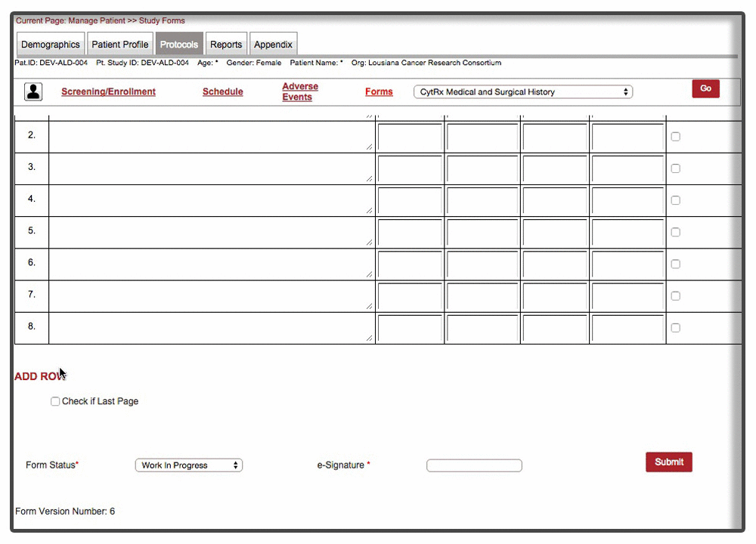The height and width of the screenshot is (544, 756).
Task: Click the Submit button
Action: click(669, 462)
